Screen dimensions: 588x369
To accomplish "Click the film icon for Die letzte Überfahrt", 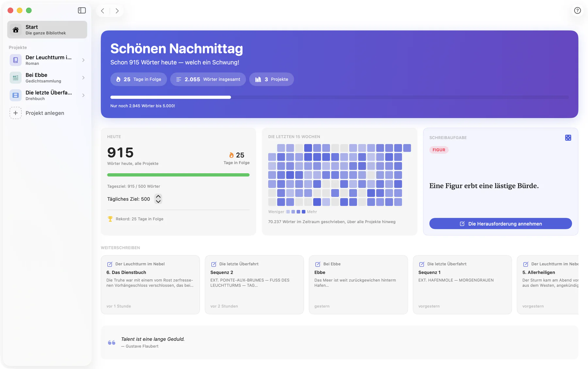I will pyautogui.click(x=15, y=95).
